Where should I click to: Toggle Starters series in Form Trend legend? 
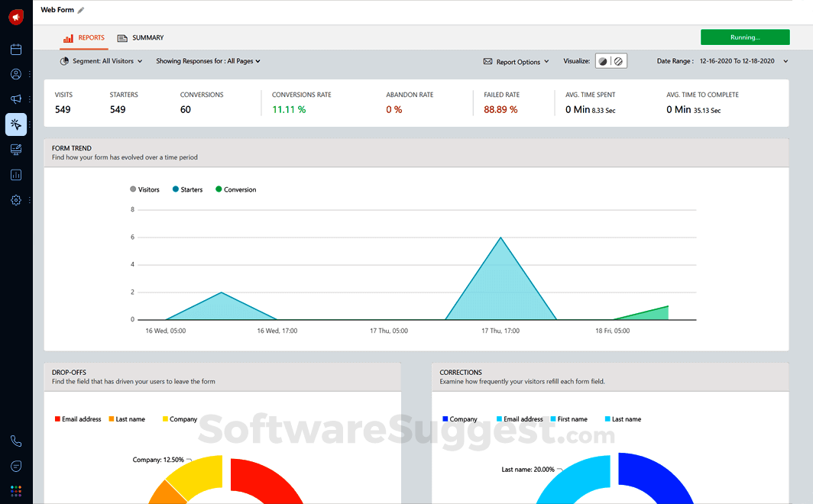pyautogui.click(x=187, y=189)
